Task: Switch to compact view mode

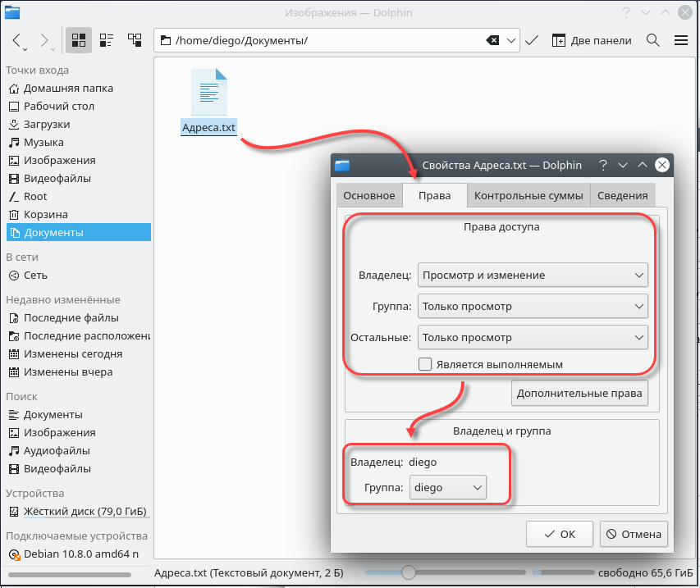Action: (107, 40)
